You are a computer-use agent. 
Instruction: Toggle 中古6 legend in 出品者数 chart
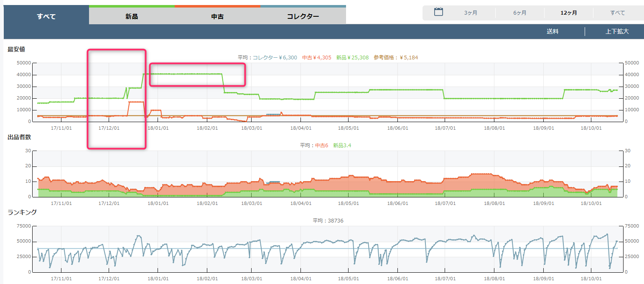(x=321, y=146)
